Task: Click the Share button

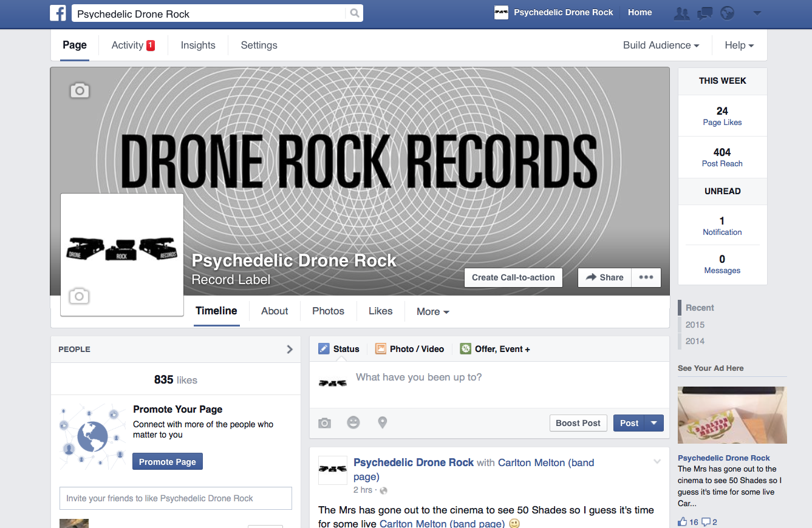Action: [x=605, y=277]
